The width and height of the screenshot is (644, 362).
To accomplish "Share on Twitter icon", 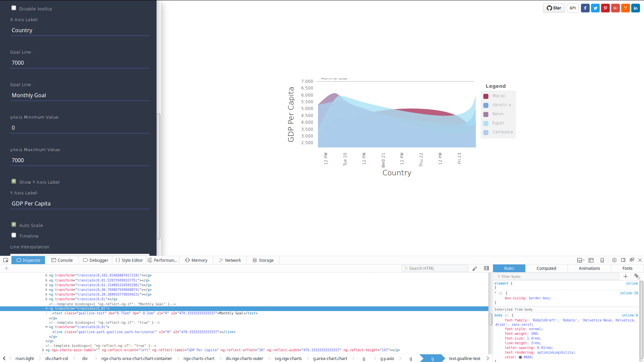I will (x=595, y=8).
